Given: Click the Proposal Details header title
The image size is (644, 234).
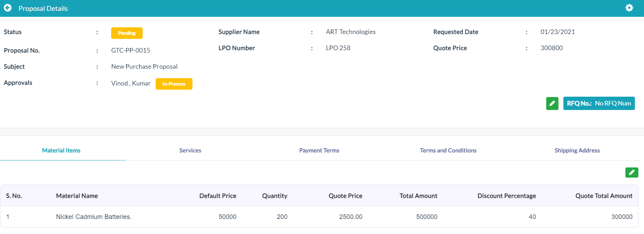Looking at the screenshot, I should pos(43,8).
